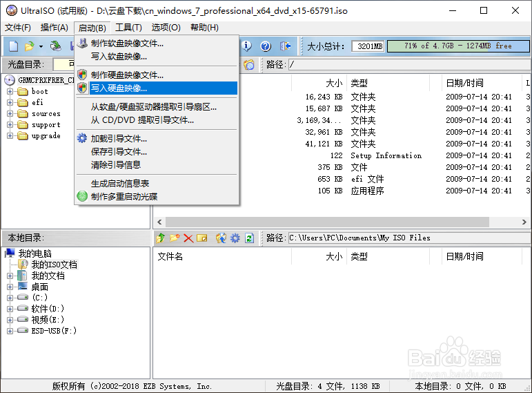This screenshot has height=393, width=532.
Task: Click the disc capacity bar 71% of 4.7GB
Action: (458, 46)
